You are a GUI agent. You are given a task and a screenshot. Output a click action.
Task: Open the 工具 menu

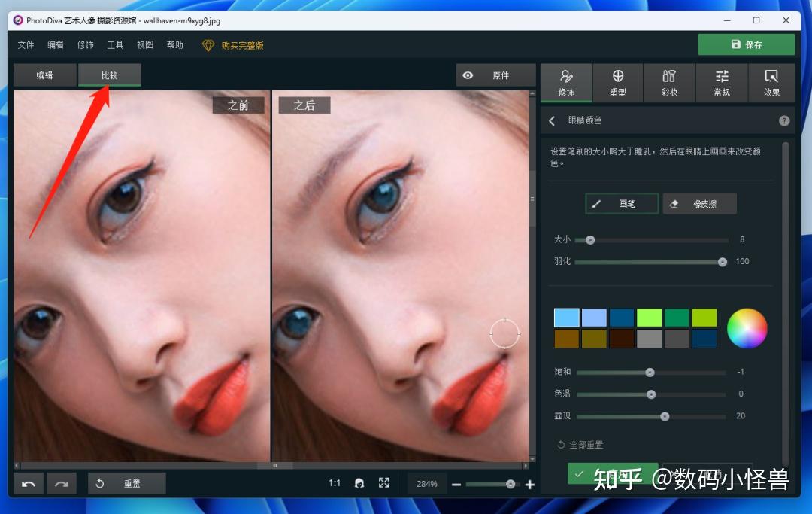pos(115,45)
